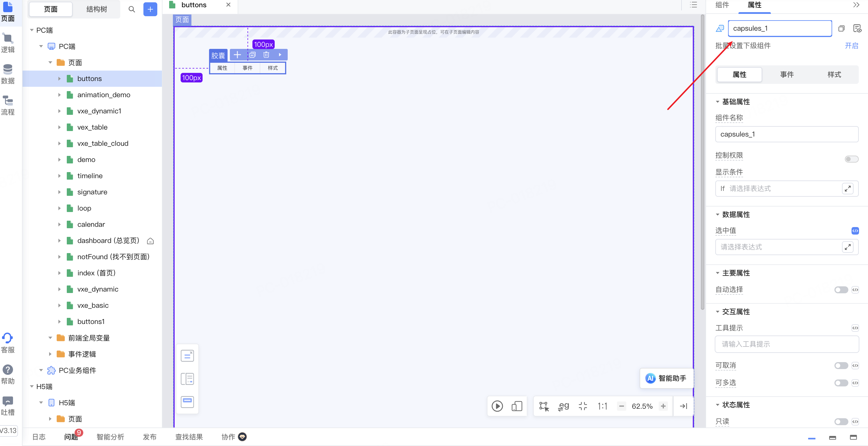
Task: Open the 数据 sidebar panel
Action: pos(8,74)
